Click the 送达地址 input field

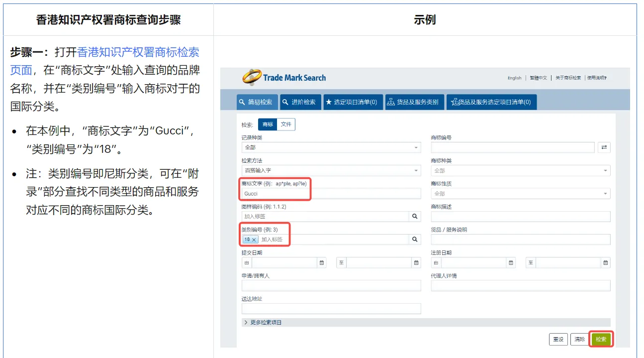point(331,308)
